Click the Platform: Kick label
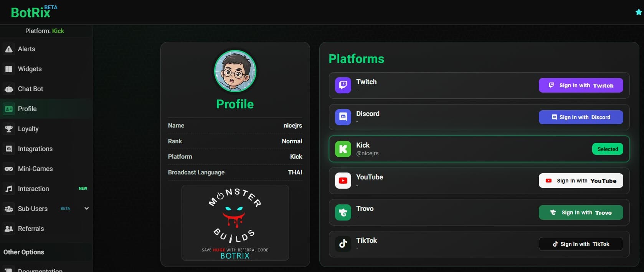This screenshot has width=644, height=272. click(x=45, y=31)
